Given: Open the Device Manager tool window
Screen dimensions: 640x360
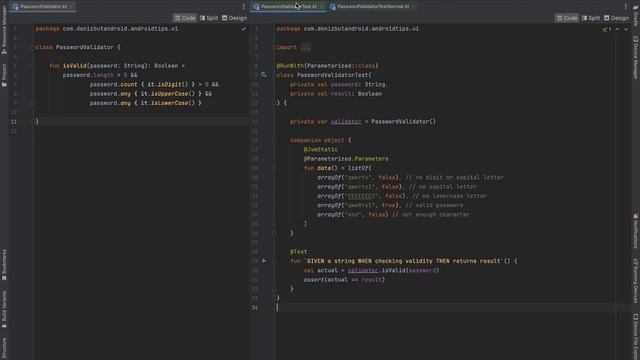Looking at the screenshot, I should click(636, 57).
